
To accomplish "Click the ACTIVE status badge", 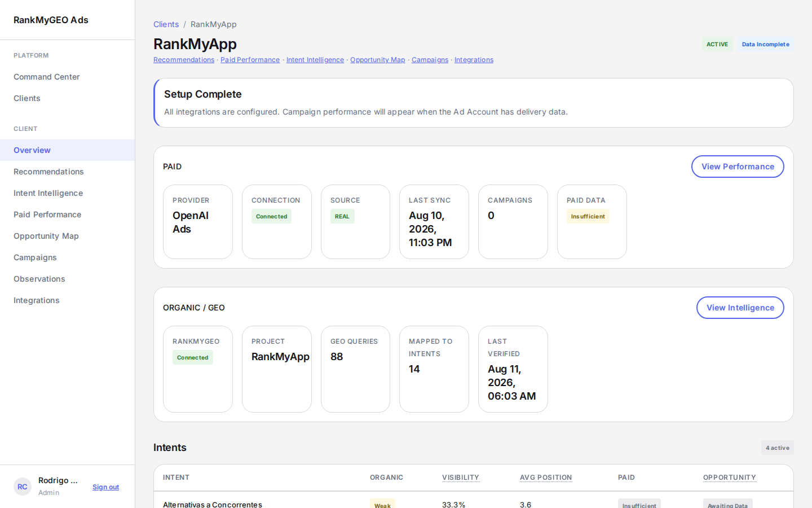I will coord(717,44).
